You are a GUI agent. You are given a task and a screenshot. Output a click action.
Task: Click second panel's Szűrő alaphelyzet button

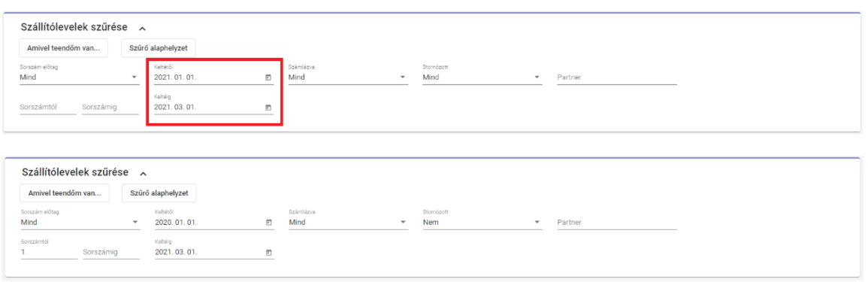[159, 193]
